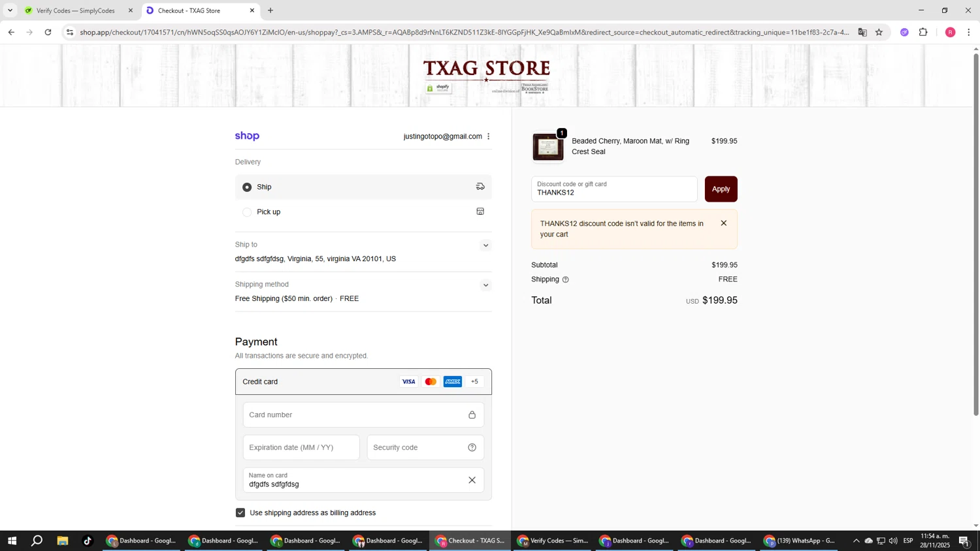This screenshot has width=980, height=551.
Task: Click the Beaded Cherry product thumbnail
Action: 547,147
